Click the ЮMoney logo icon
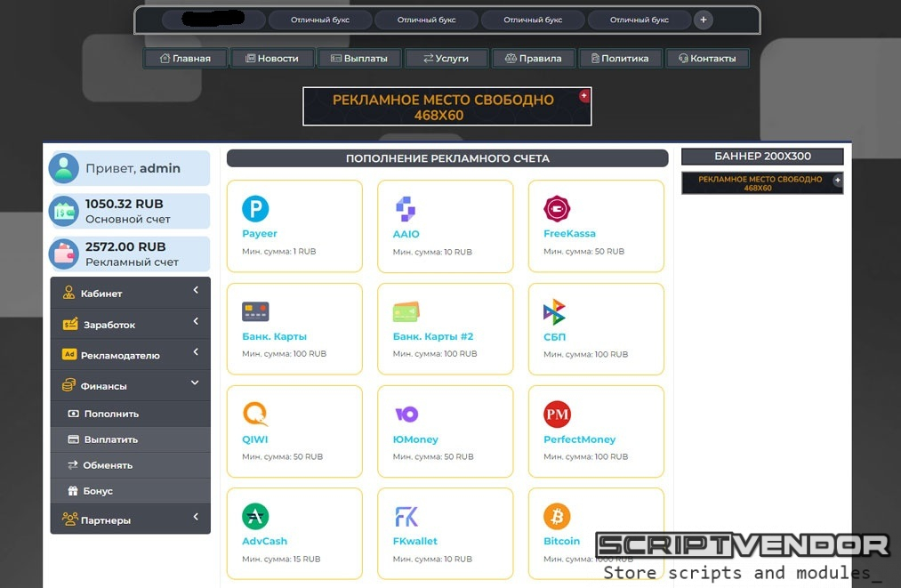Viewport: 901px width, 588px height. (406, 414)
